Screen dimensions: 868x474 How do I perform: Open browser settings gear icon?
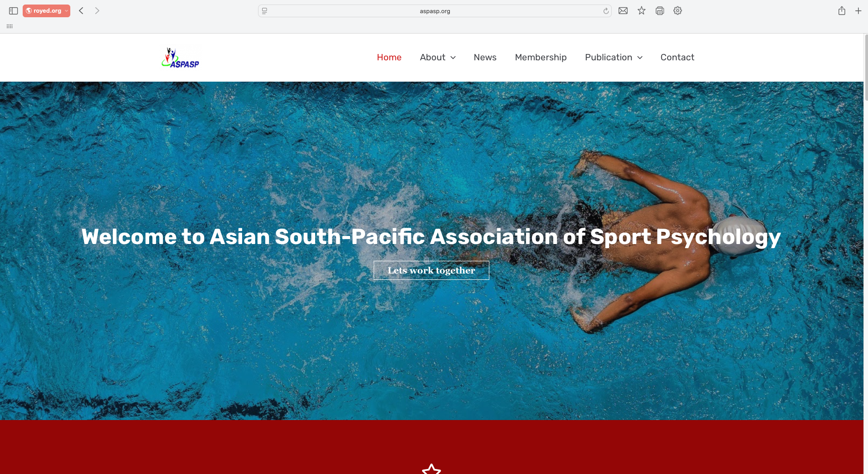(678, 11)
